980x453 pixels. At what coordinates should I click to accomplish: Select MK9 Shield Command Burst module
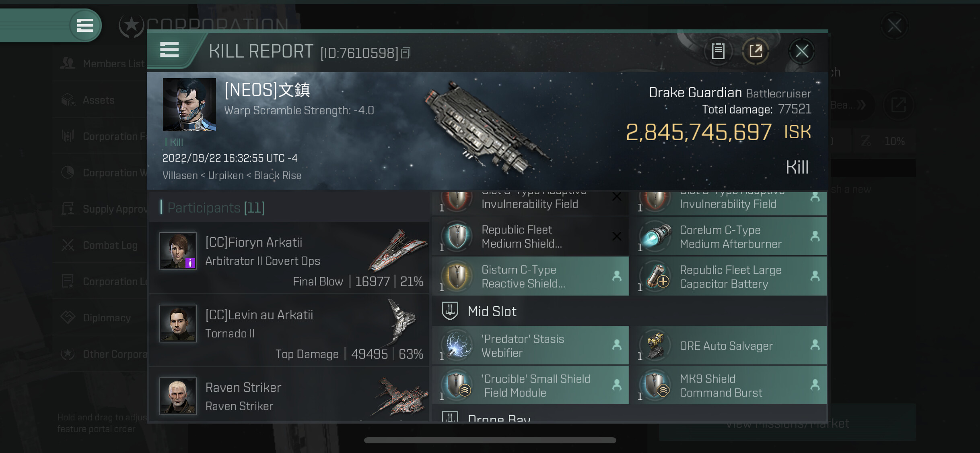pyautogui.click(x=731, y=385)
